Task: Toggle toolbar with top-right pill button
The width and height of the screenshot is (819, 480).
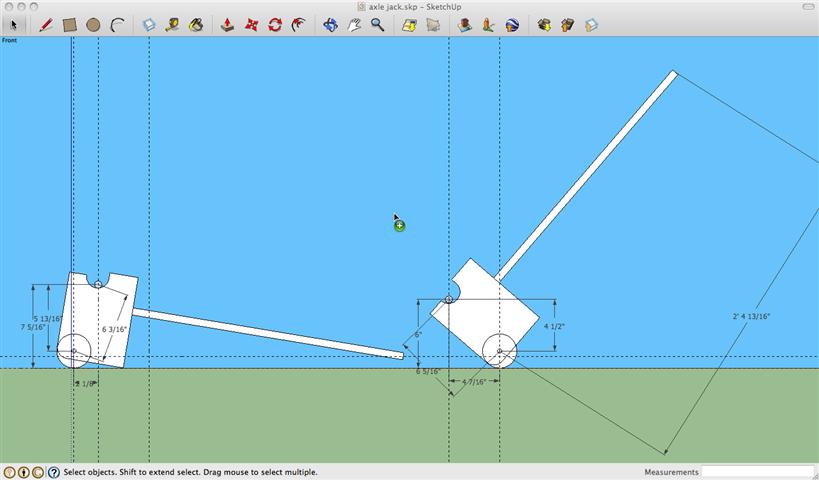Action: click(807, 7)
